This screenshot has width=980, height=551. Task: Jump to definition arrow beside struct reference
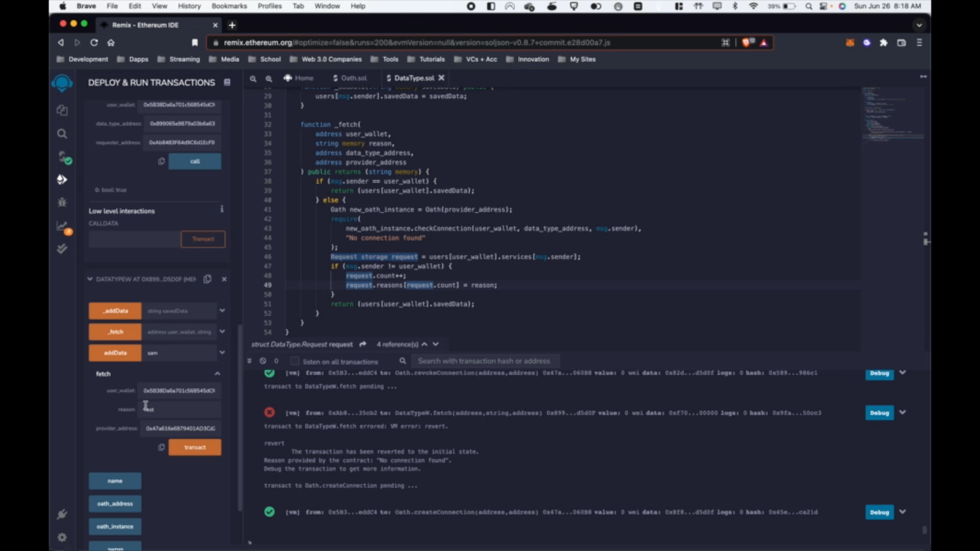click(363, 344)
